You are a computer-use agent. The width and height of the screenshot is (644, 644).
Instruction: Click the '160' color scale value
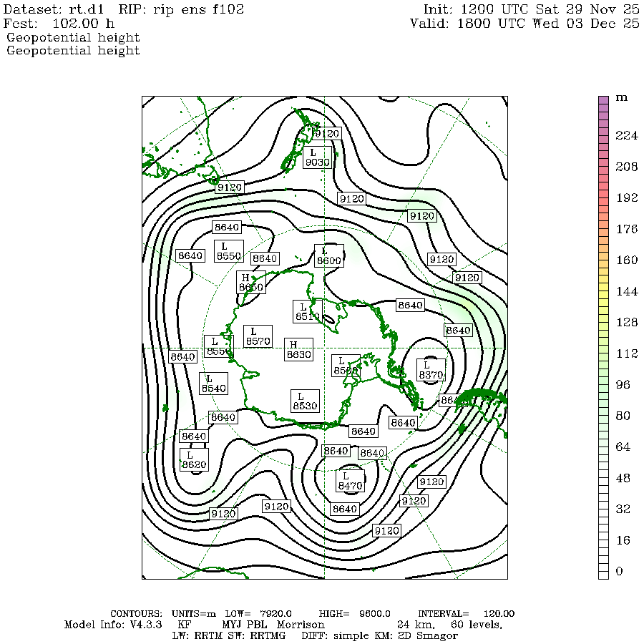pyautogui.click(x=626, y=260)
